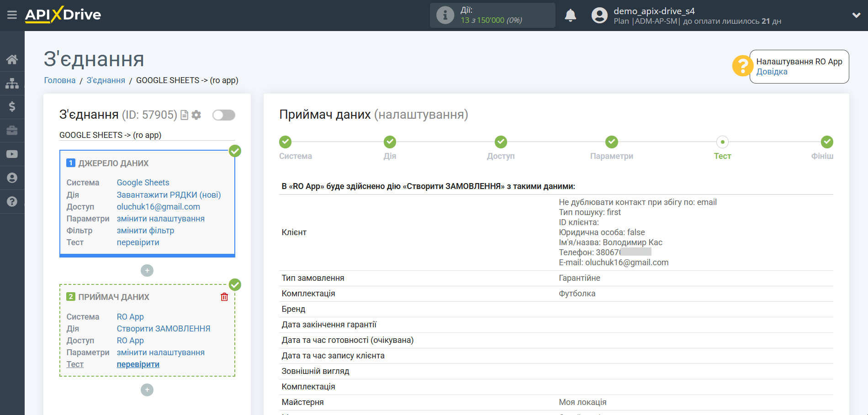The image size is (868, 415).
Task: Open the YouTube channel icon in sidebar
Action: 12,154
